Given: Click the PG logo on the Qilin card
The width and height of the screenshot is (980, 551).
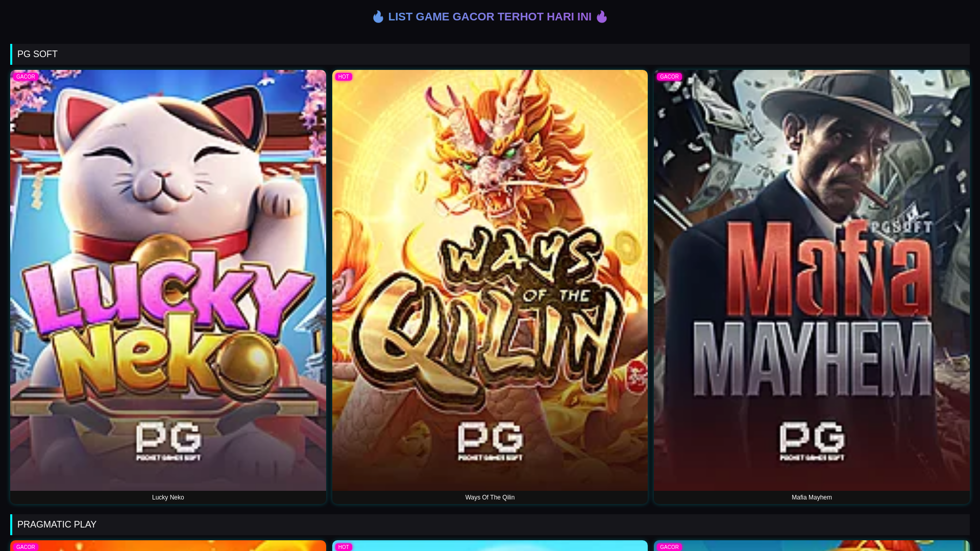Looking at the screenshot, I should 490,441.
